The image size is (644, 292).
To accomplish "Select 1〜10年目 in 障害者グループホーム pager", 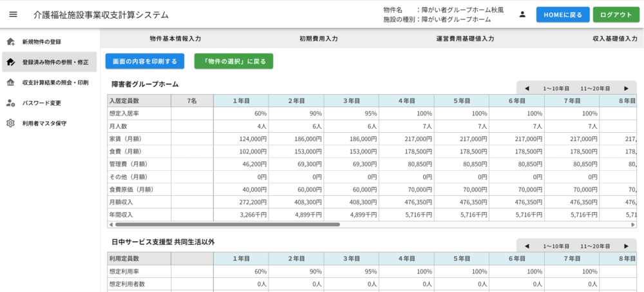I will (556, 88).
